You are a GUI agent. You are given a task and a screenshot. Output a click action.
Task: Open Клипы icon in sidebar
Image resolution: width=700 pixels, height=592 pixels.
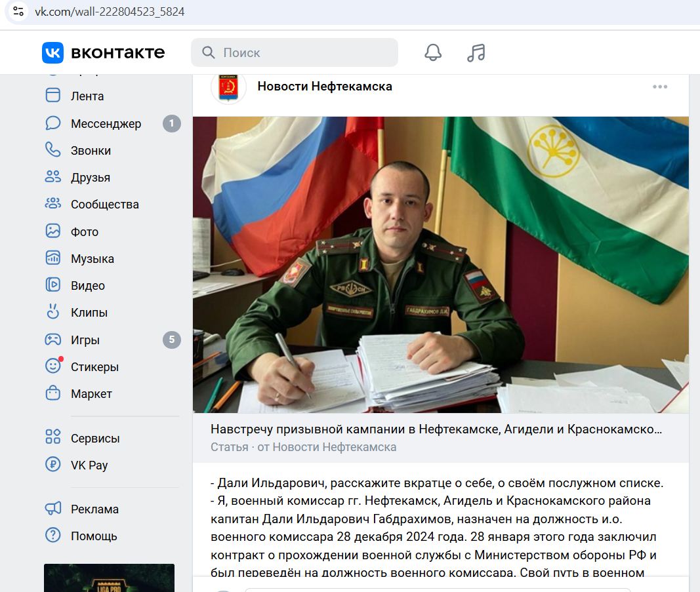click(x=52, y=312)
